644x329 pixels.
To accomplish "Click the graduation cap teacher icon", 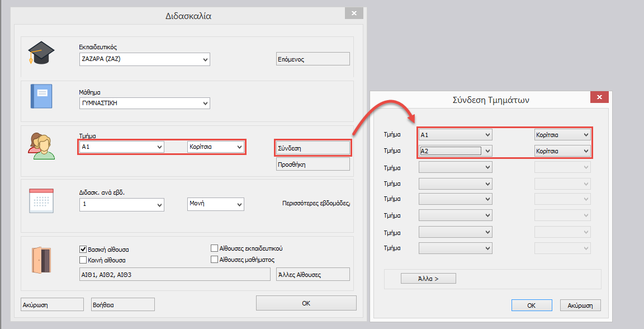I will pyautogui.click(x=38, y=53).
